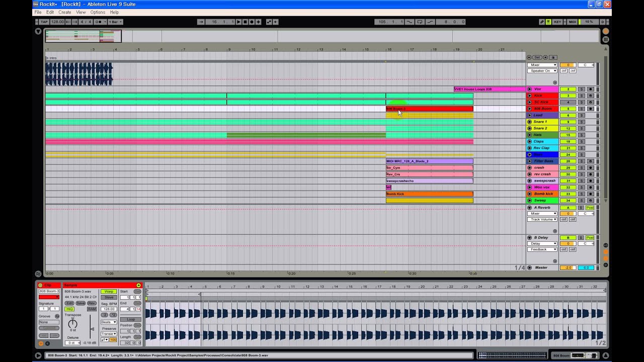Click the Master track volume value -2.0
This screenshot has height=362, width=644.
(568, 267)
